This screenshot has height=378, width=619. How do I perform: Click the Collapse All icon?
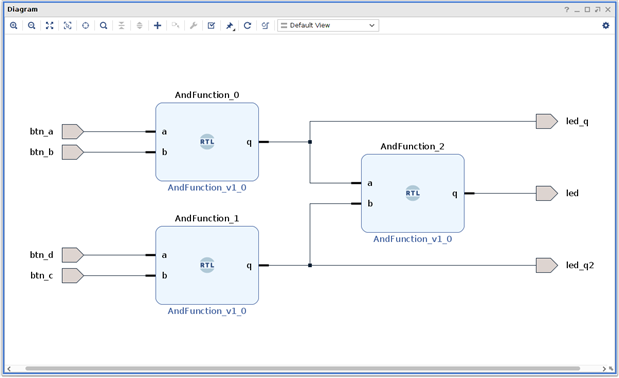click(x=122, y=26)
